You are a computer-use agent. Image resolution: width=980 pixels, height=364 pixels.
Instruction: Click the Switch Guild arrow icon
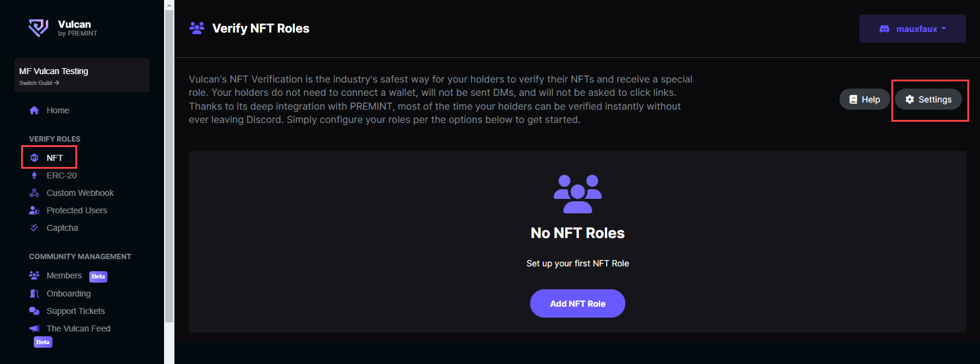(57, 83)
